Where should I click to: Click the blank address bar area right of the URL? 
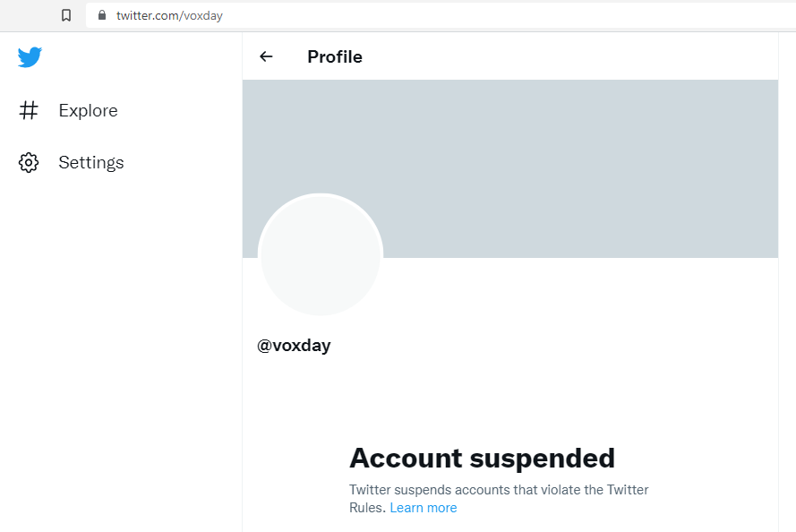pyautogui.click(x=508, y=15)
